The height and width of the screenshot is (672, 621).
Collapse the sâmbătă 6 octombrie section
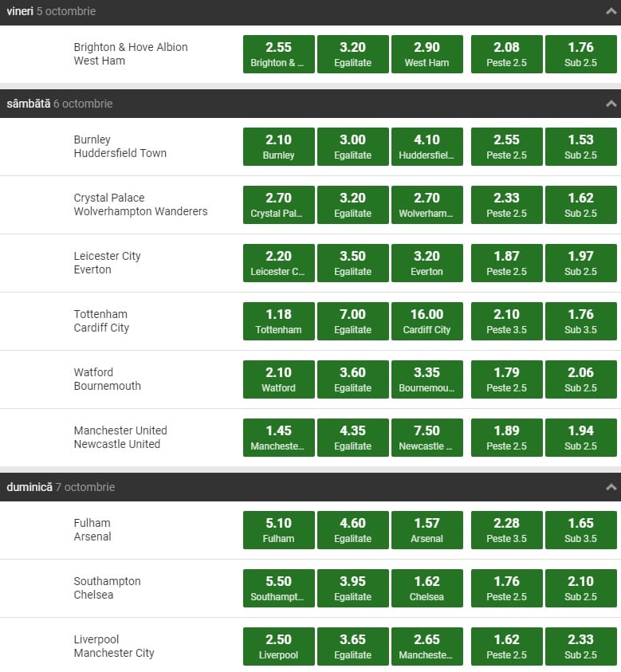pos(611,104)
